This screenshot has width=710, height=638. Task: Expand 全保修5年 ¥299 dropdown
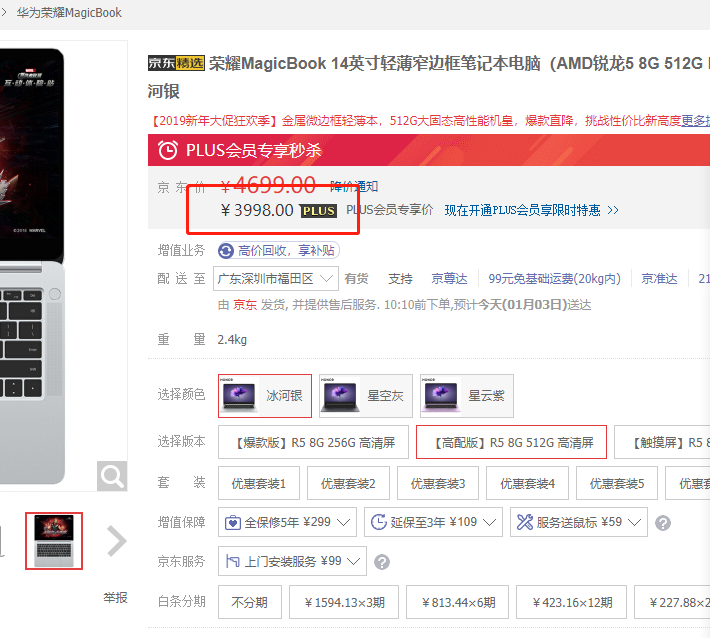pos(287,522)
